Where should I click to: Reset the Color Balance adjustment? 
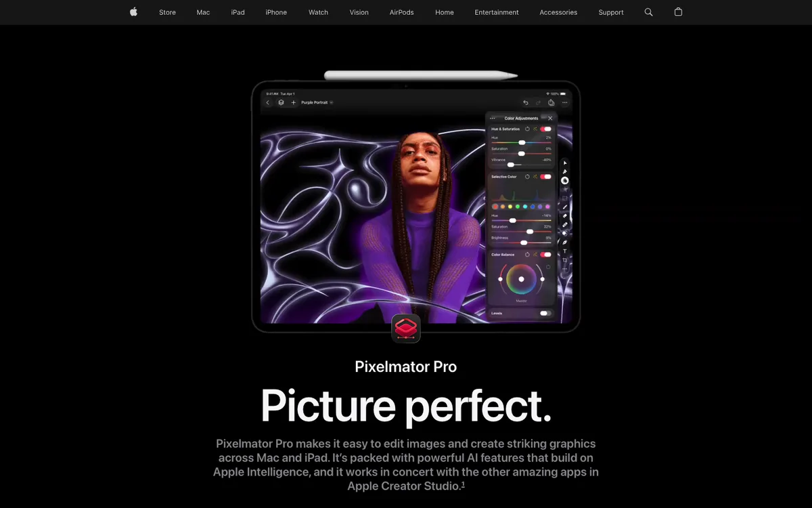pyautogui.click(x=527, y=255)
